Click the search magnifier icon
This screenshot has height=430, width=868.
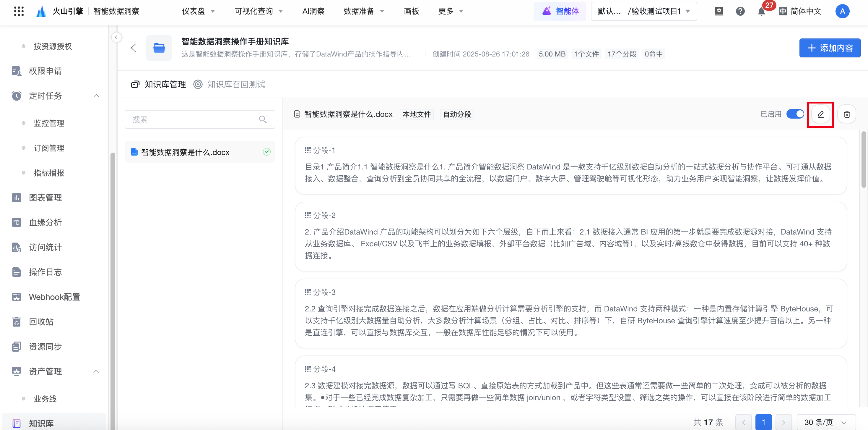[262, 119]
